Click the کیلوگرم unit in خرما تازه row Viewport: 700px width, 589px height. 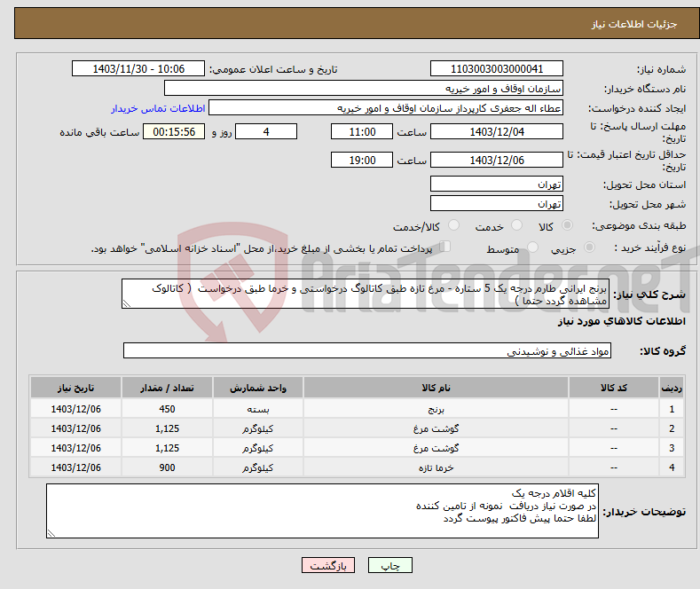coord(258,468)
